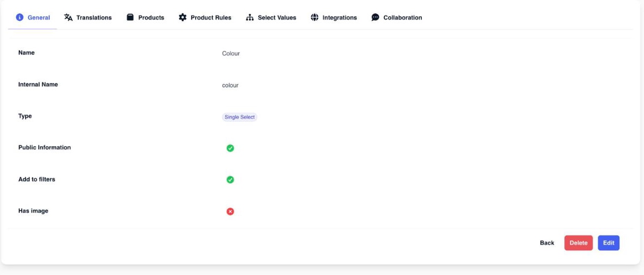Image resolution: width=644 pixels, height=275 pixels.
Task: Click the Integrations globe icon
Action: 315,17
